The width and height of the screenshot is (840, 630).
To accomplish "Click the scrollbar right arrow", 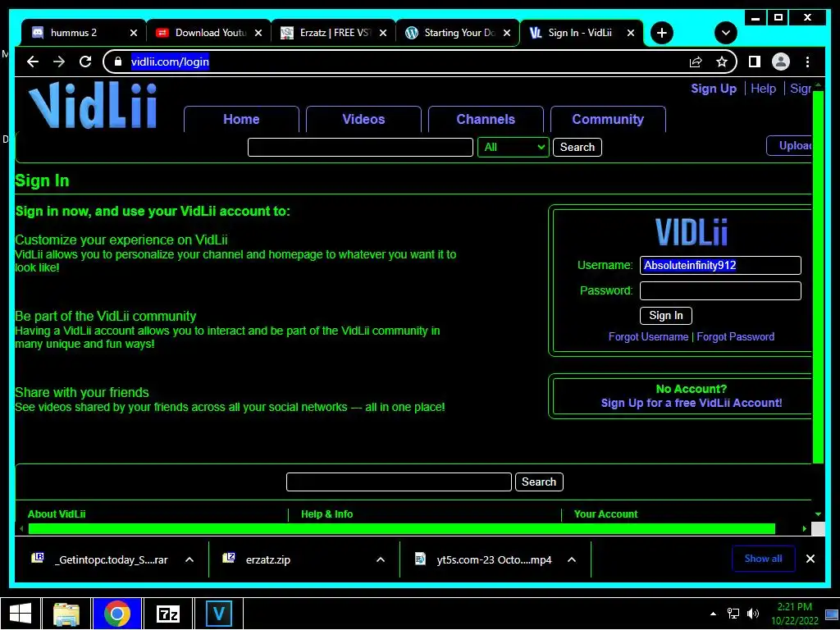I will pos(804,529).
